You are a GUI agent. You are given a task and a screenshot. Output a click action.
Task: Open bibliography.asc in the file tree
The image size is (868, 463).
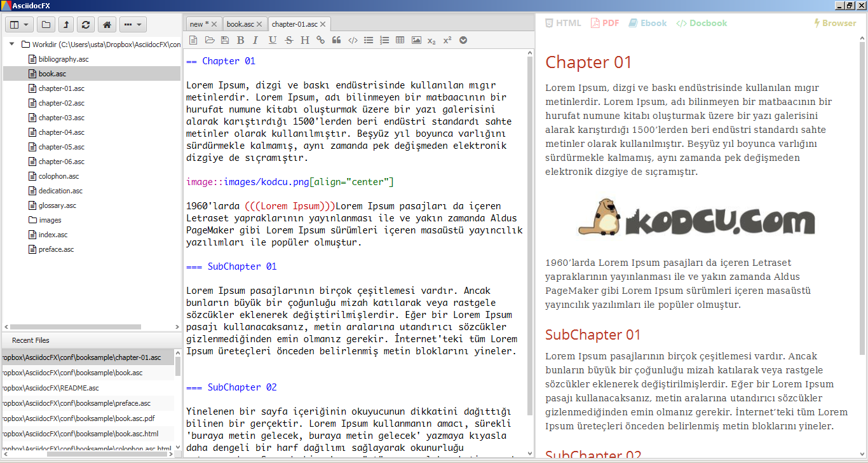point(63,59)
